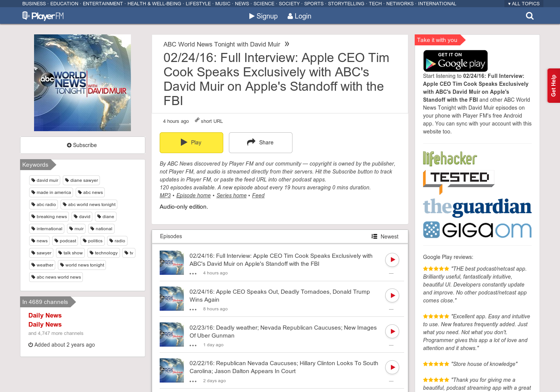Viewport: 560px width, 392px height.
Task: Open more options dots for 4 hours ago episode
Action: coord(193,274)
